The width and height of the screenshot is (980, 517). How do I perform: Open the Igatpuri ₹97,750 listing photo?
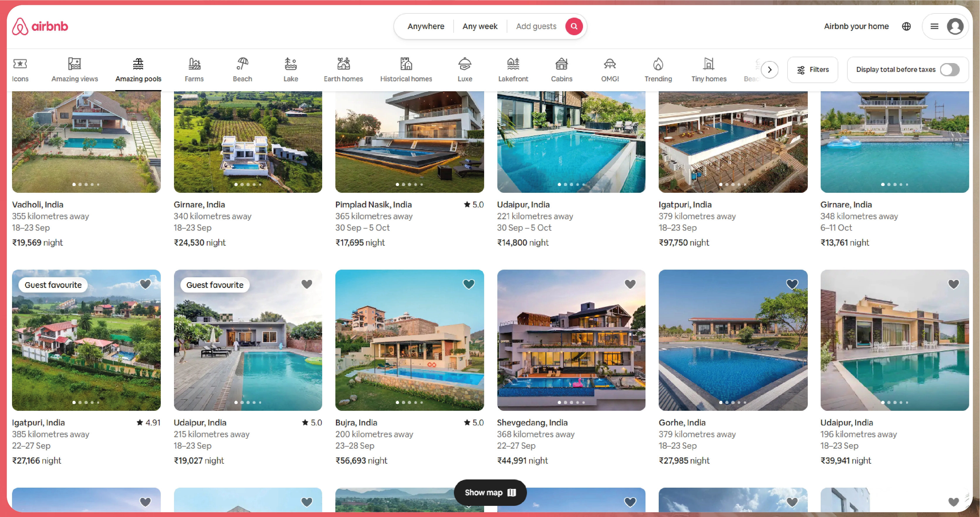[x=733, y=141]
